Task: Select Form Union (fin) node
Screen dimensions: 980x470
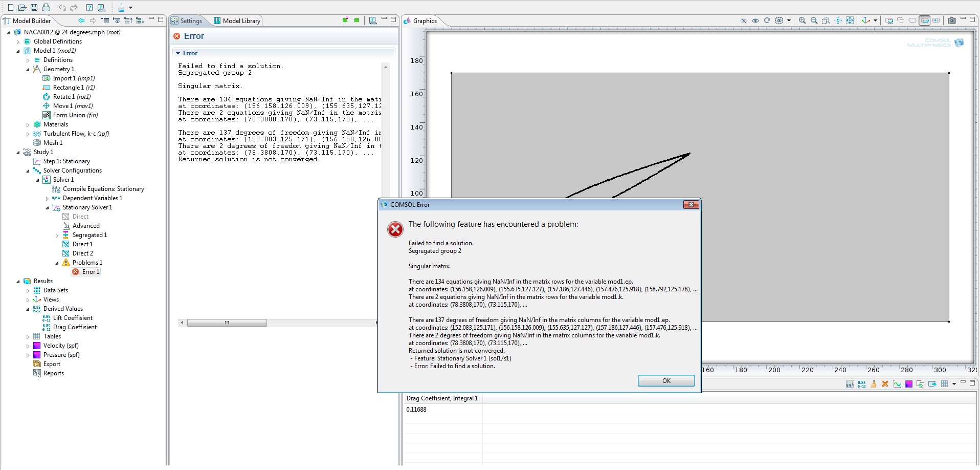Action: (x=70, y=115)
